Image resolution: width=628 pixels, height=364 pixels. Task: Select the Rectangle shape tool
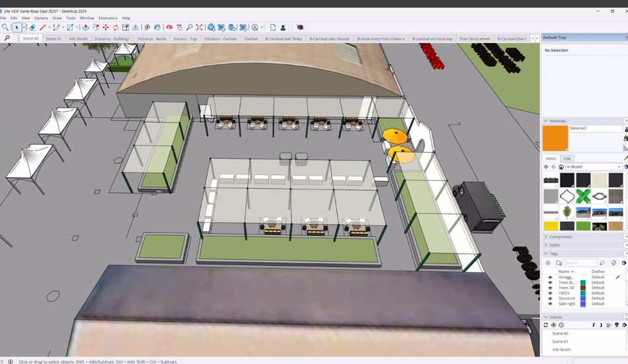tap(70, 27)
